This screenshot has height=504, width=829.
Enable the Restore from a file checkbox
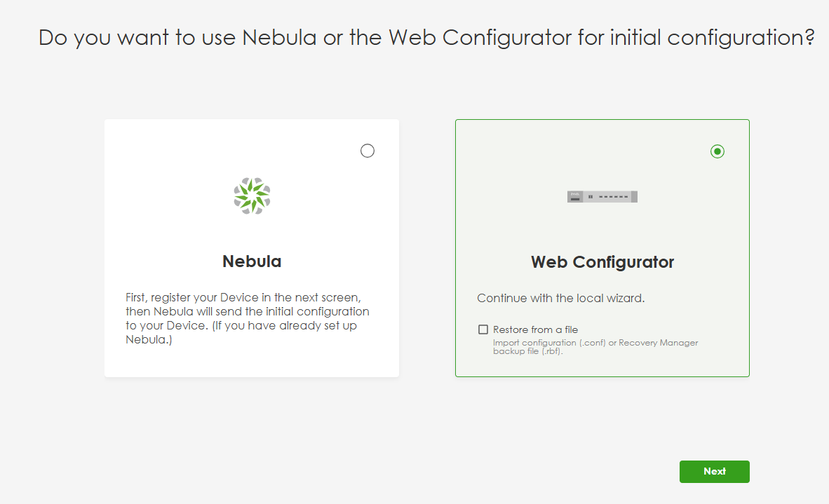pos(483,329)
